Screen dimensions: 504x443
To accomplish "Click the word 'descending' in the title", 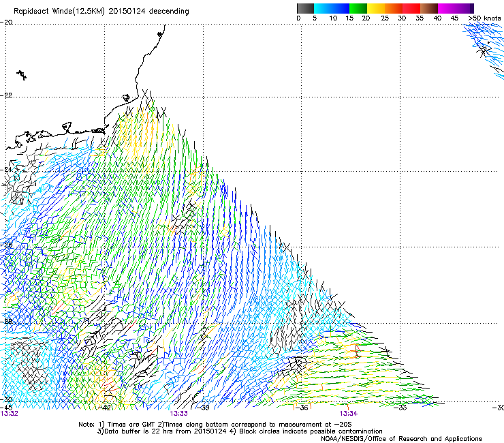I will click(x=169, y=12).
